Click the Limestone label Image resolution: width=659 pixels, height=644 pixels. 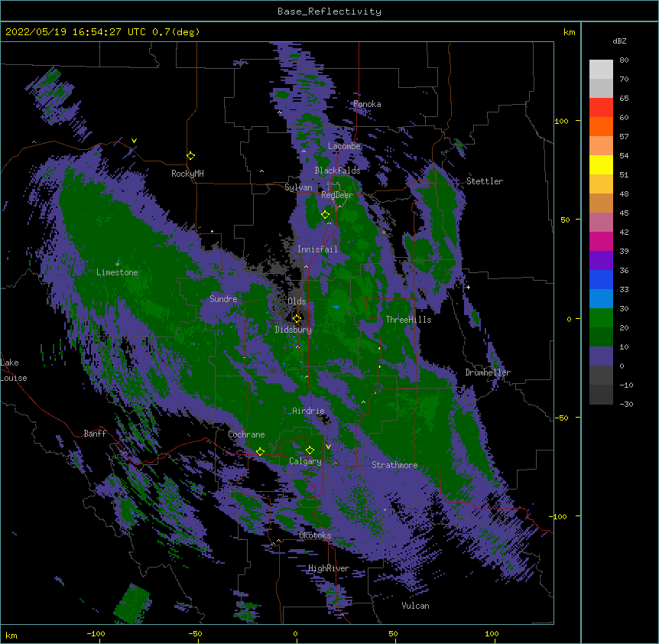[117, 272]
